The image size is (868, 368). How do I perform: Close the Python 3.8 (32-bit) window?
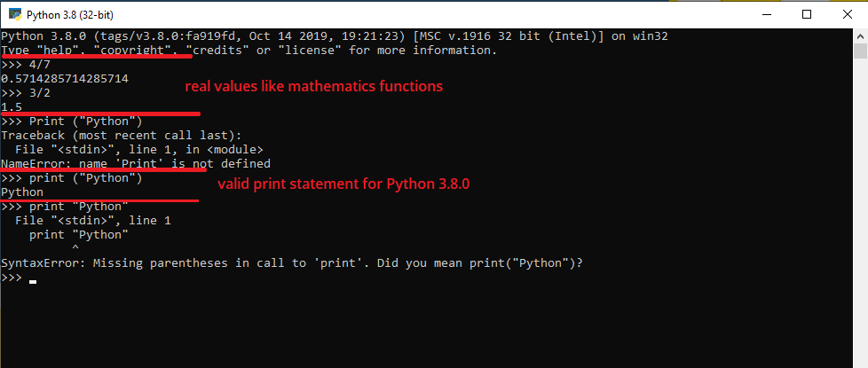[x=848, y=14]
